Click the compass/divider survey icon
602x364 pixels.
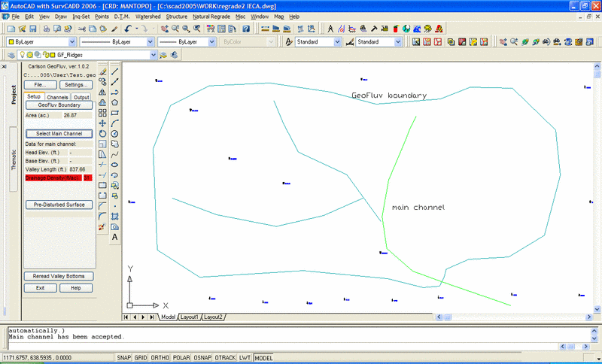330,29
